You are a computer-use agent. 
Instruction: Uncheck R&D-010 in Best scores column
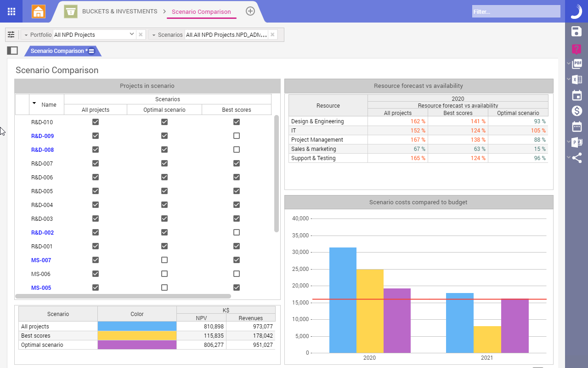pos(237,122)
